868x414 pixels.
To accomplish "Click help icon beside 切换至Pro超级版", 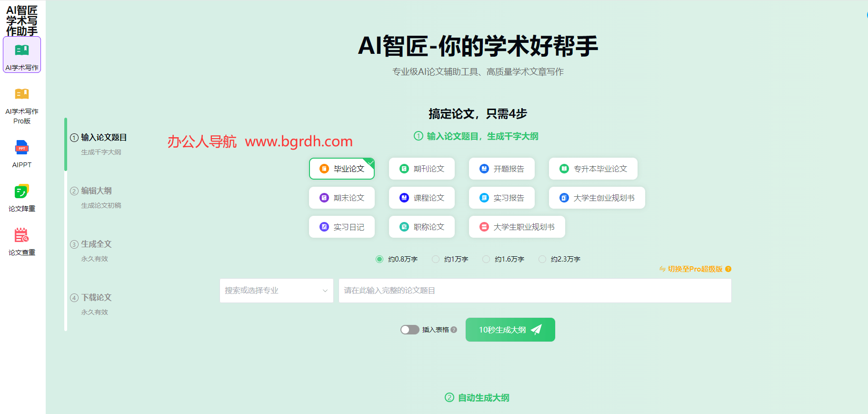I will [728, 269].
